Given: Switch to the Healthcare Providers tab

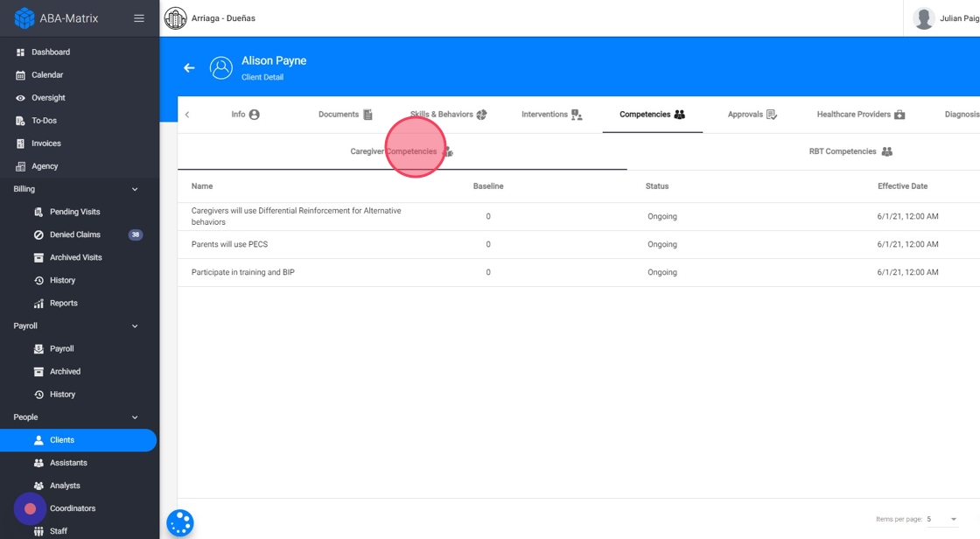Looking at the screenshot, I should [861, 115].
